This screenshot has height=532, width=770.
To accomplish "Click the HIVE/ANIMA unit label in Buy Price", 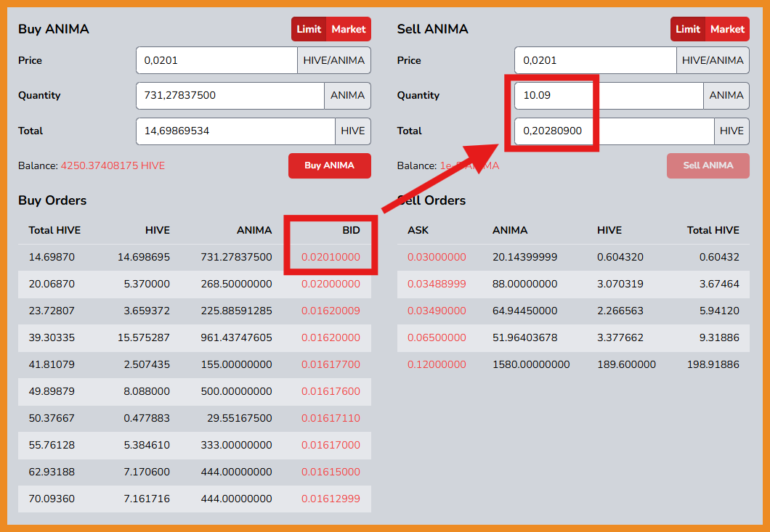I will pyautogui.click(x=334, y=60).
